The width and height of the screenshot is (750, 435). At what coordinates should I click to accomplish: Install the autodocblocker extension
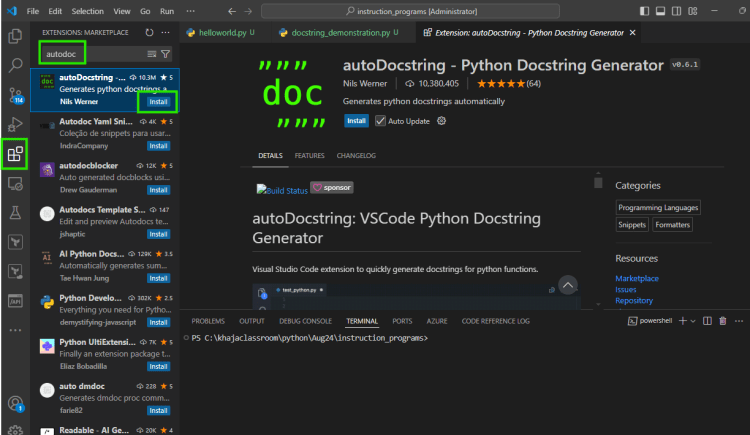click(x=158, y=190)
